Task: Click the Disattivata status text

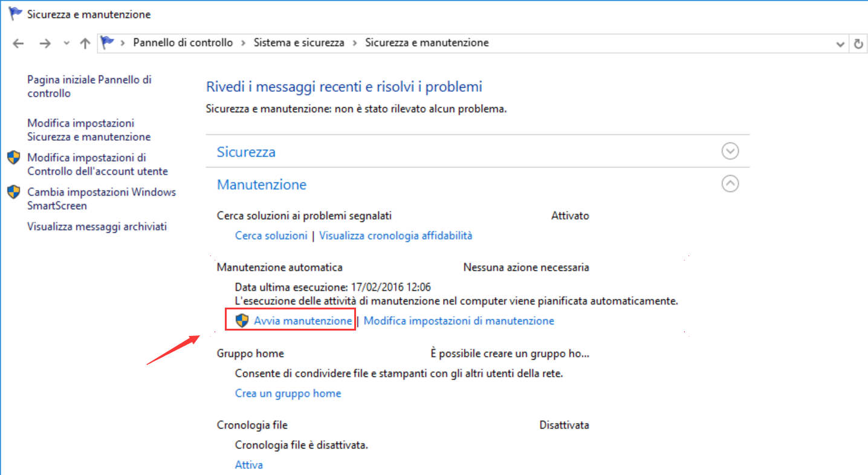Action: click(x=564, y=425)
